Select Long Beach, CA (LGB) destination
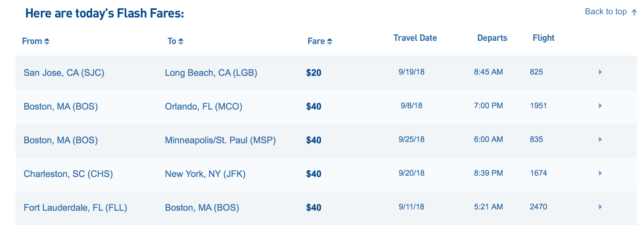The image size is (644, 225). click(211, 73)
